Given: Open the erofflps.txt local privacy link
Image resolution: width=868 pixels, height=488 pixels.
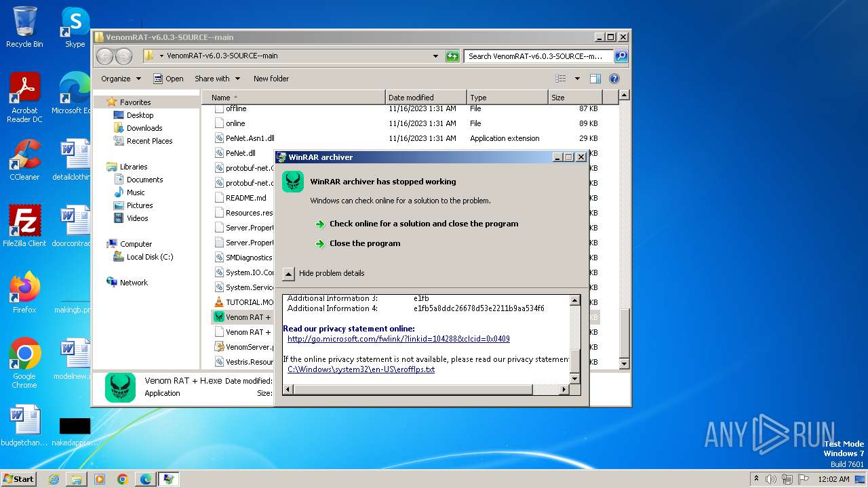Looking at the screenshot, I should click(x=361, y=369).
